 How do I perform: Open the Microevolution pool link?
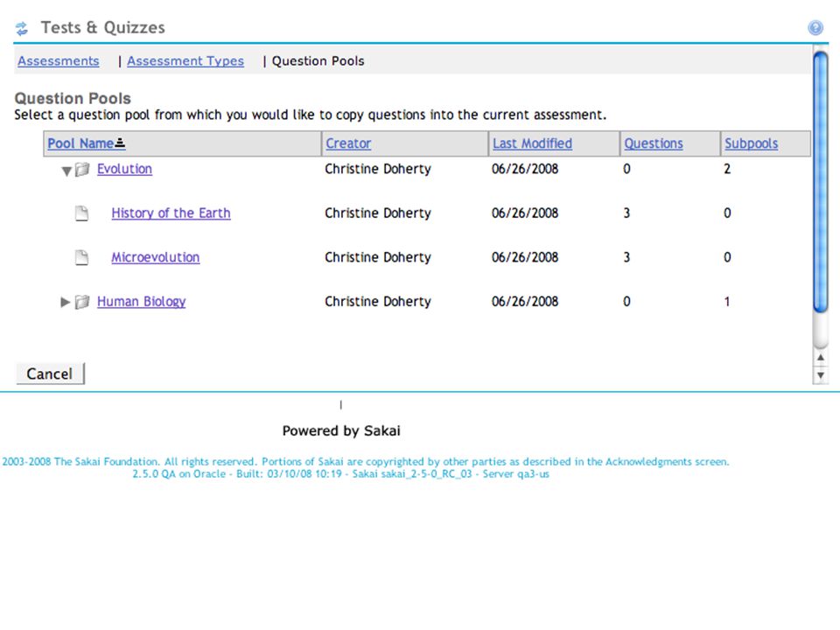pos(156,257)
